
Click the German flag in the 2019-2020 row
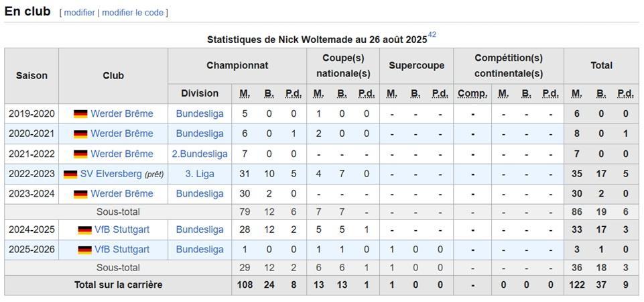(x=80, y=114)
